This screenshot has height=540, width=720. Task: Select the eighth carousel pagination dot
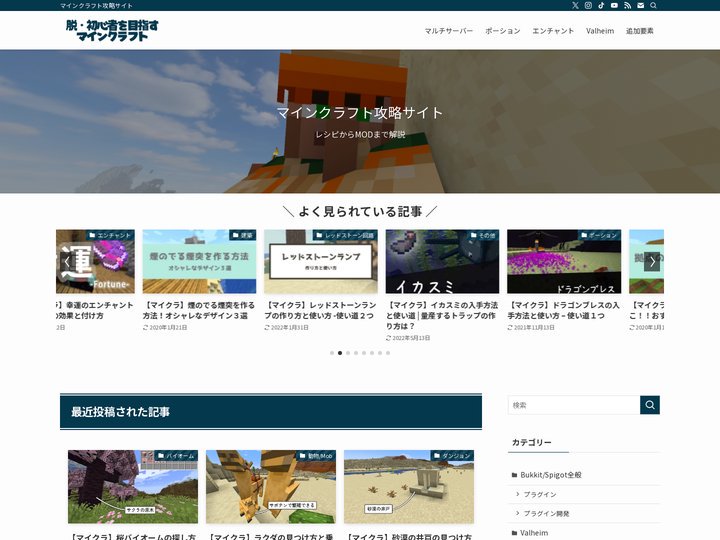coord(388,353)
